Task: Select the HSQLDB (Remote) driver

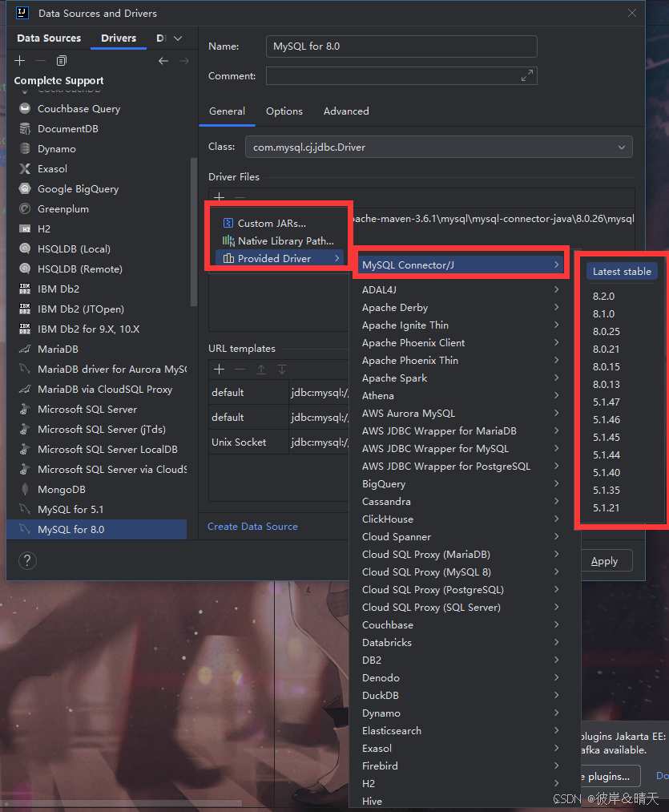Action: click(x=97, y=269)
